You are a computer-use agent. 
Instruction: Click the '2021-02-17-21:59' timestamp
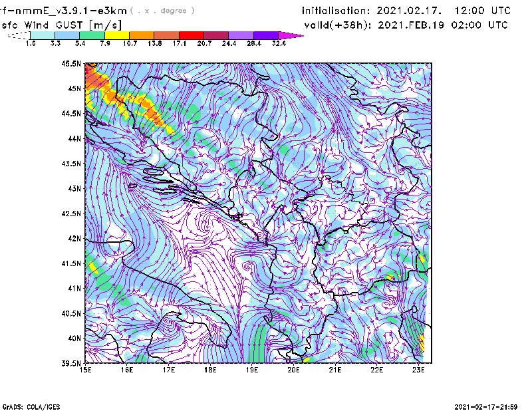point(486,407)
